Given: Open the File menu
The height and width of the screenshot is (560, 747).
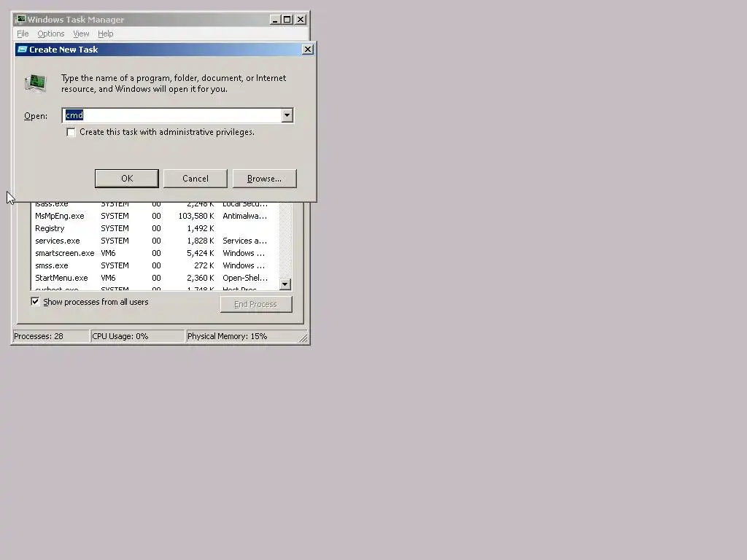Looking at the screenshot, I should coord(23,34).
